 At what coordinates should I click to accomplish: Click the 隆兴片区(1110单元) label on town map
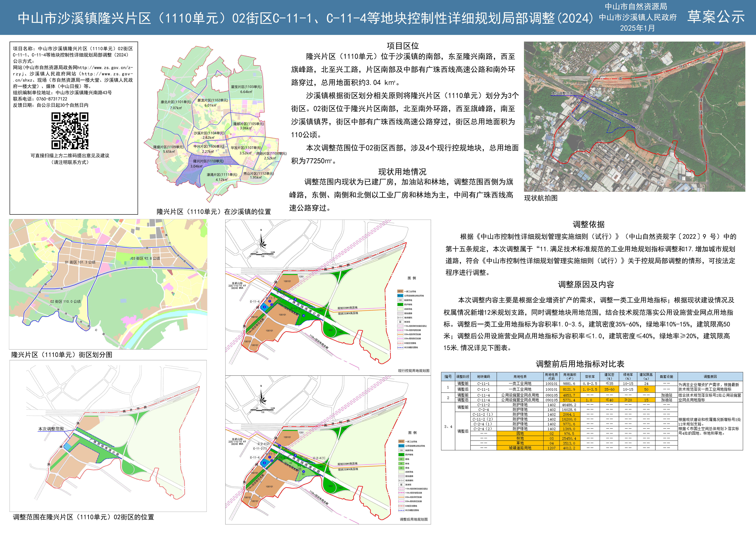coord(208,161)
